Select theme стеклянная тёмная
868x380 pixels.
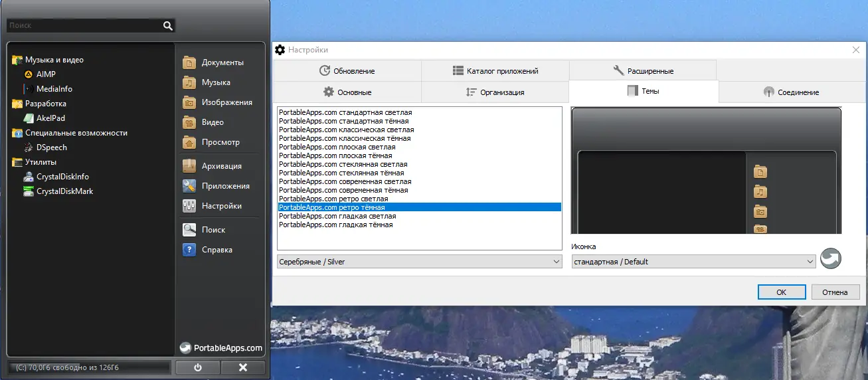tap(419, 173)
